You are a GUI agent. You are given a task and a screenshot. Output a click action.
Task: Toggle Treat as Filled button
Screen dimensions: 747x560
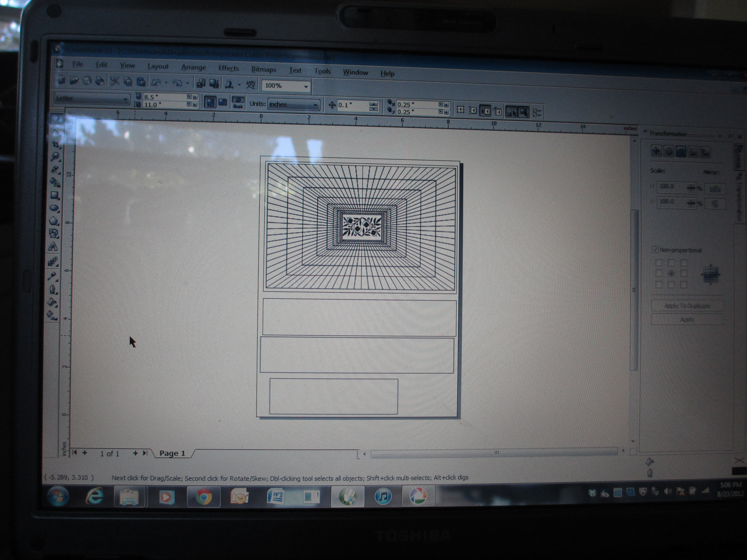523,112
